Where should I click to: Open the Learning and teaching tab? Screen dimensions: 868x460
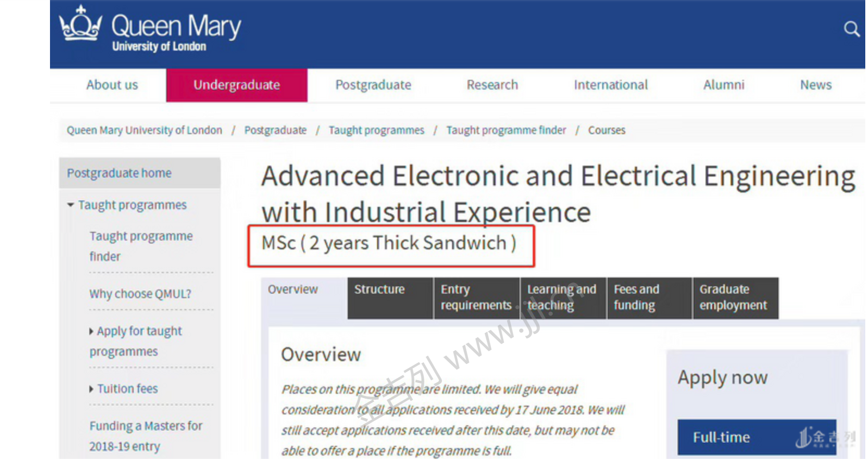[562, 298]
